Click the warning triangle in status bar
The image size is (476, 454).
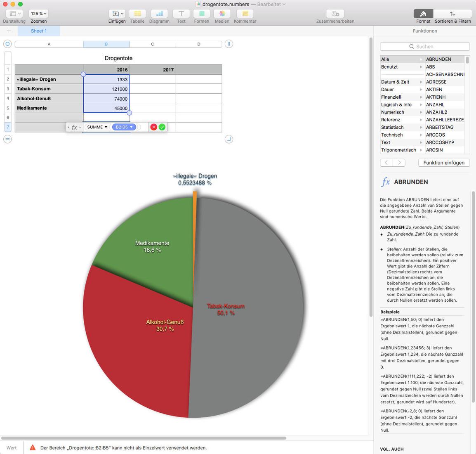tap(33, 447)
